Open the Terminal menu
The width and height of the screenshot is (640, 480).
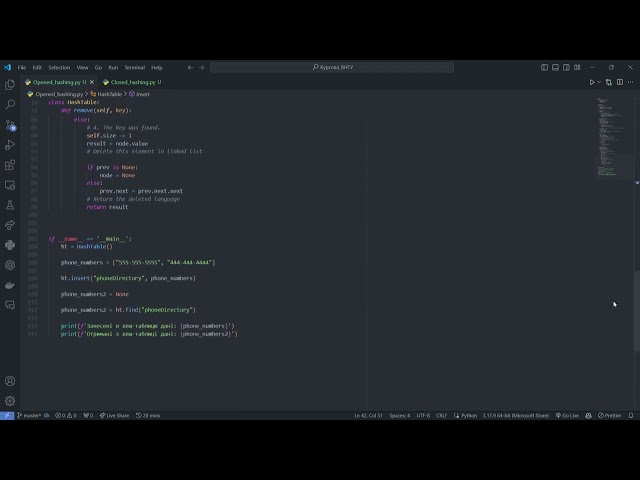135,67
